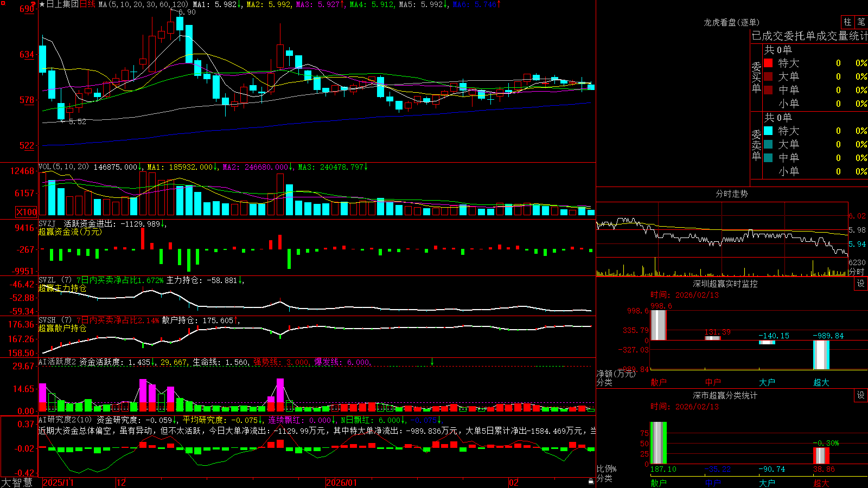Click the MA(5,10,20,30,60,120) indicator label
The width and height of the screenshot is (868, 488).
tap(143, 4)
